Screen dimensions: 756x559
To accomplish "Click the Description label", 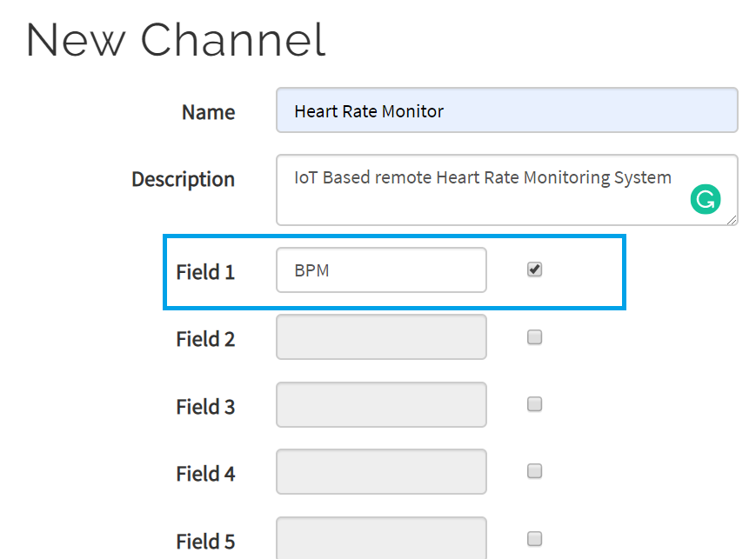I will coord(183,179).
